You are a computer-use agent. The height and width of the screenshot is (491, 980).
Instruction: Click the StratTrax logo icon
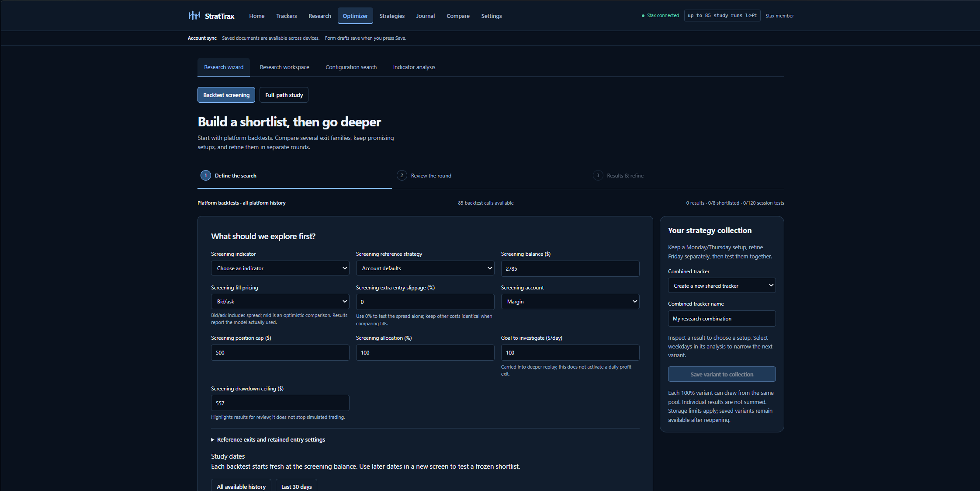click(194, 16)
